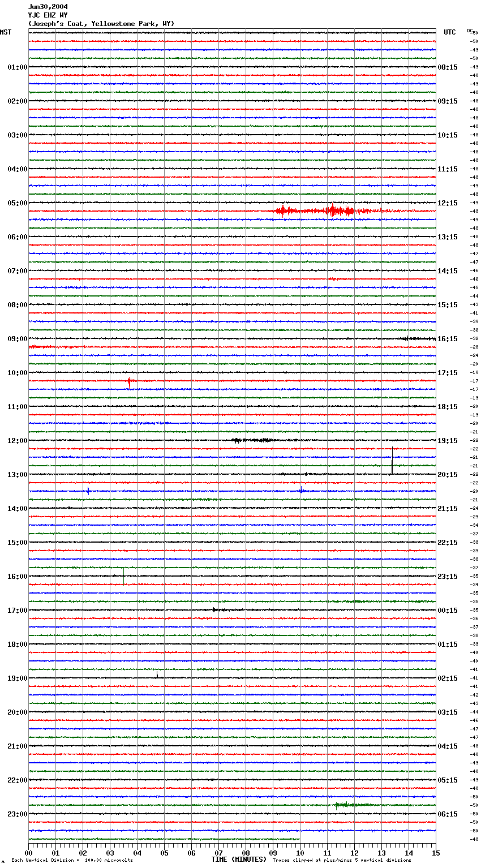Click the 01:00 MST time label
The height and width of the screenshot is (868, 481).
point(18,67)
